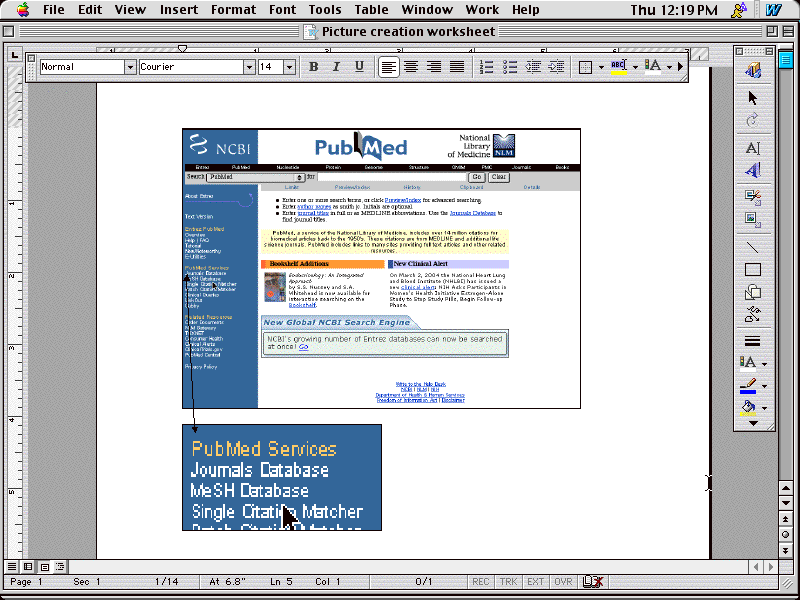The image size is (800, 600).
Task: Click the tab type selector on the ruler
Action: click(14, 54)
